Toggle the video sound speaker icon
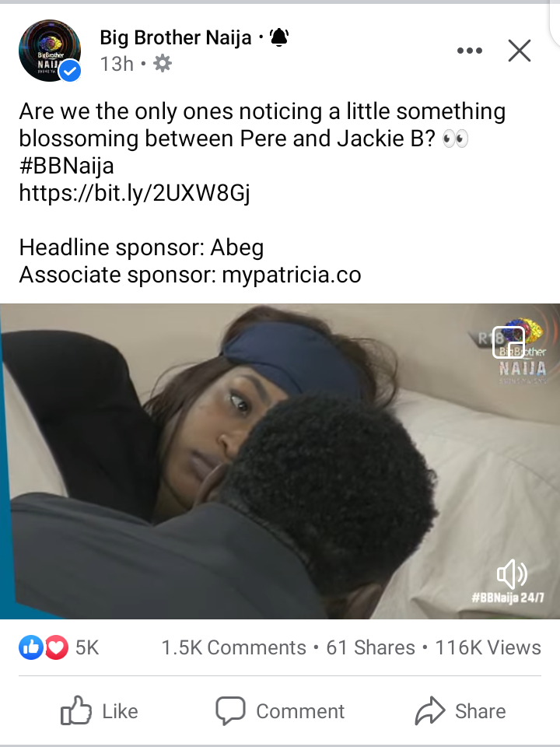The width and height of the screenshot is (560, 747). [512, 574]
